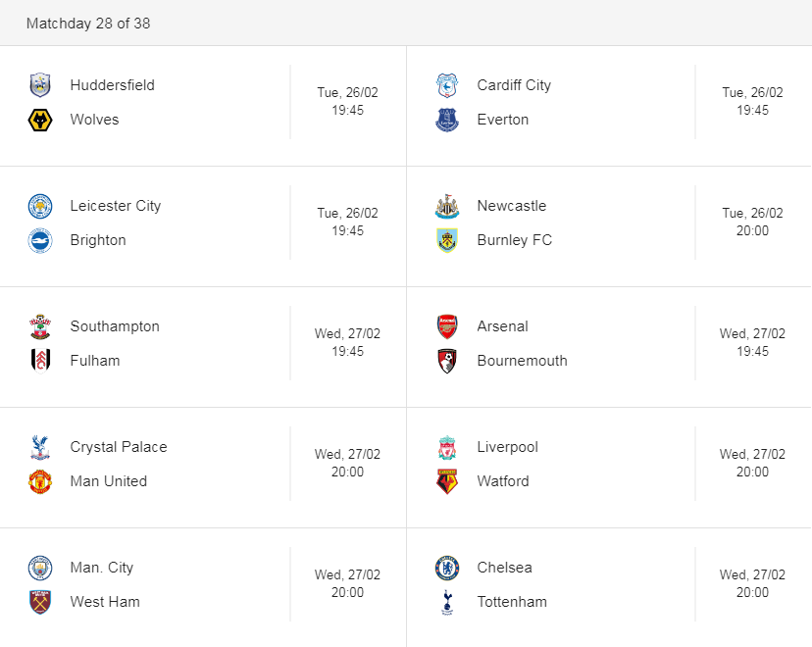Click the Huddersfield club crest
The width and height of the screenshot is (812, 647).
tap(40, 85)
